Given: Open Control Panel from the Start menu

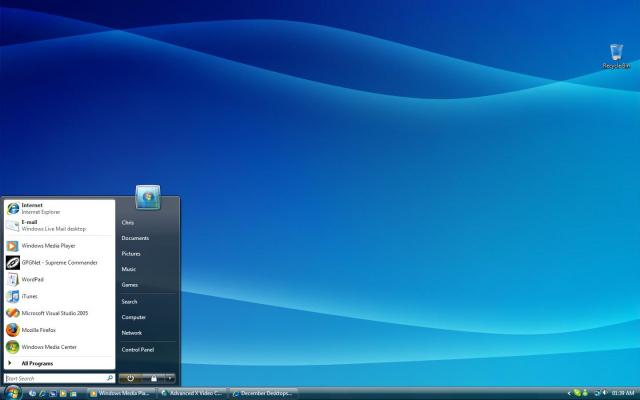Looking at the screenshot, I should [x=138, y=350].
